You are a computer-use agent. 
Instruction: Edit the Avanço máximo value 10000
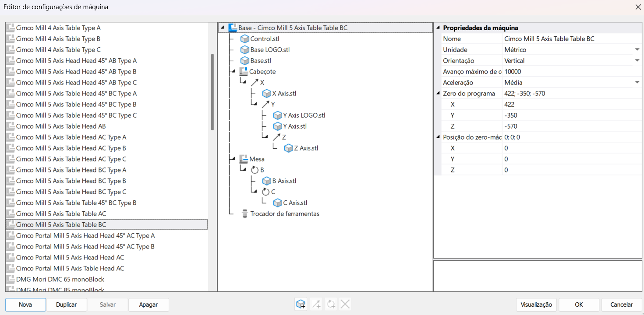coord(572,72)
